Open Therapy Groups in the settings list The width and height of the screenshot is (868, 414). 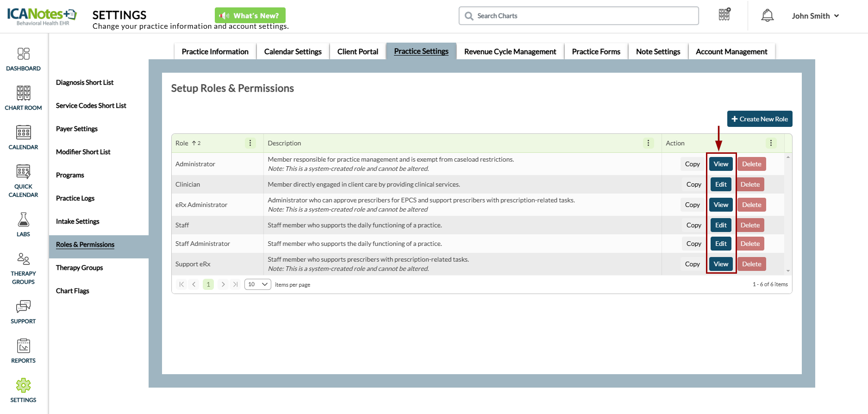(x=79, y=268)
